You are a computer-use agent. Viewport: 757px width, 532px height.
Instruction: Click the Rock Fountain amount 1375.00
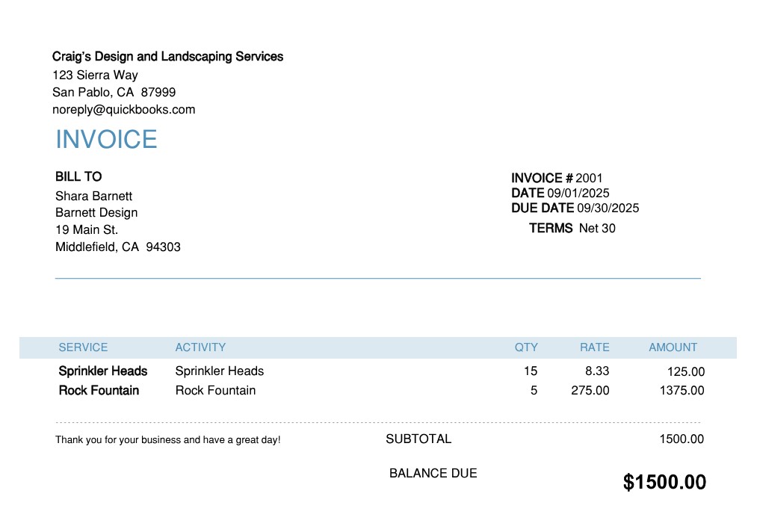682,391
